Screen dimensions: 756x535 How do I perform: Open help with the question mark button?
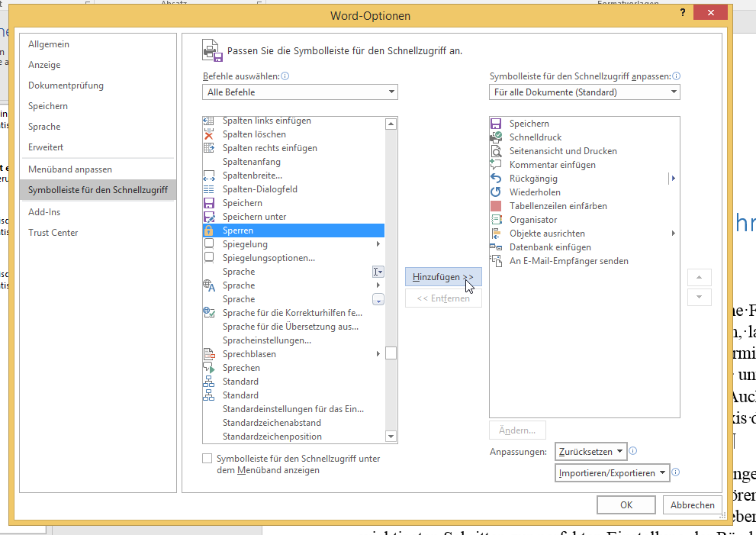(x=683, y=12)
